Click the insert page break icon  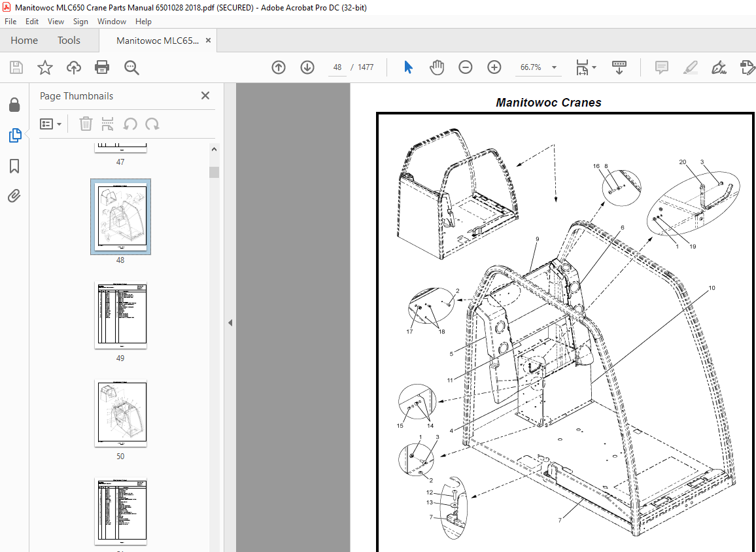click(107, 124)
